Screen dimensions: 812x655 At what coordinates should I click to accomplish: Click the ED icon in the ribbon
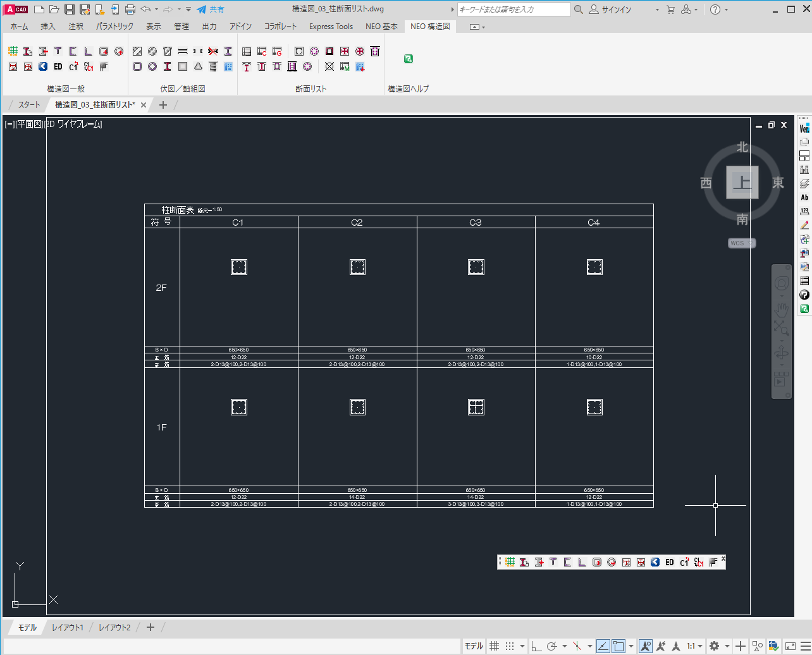[58, 66]
